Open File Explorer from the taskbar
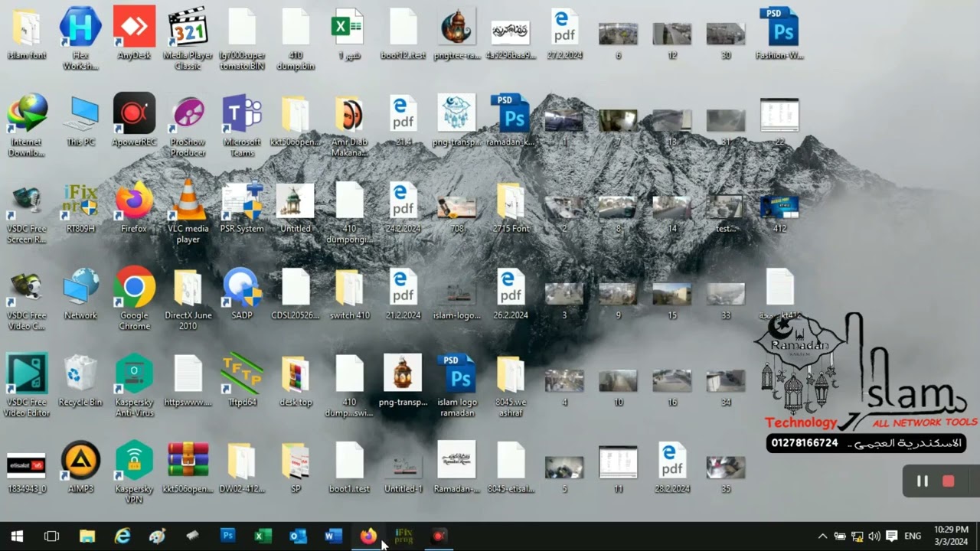Screen dimensions: 980x551 pyautogui.click(x=87, y=536)
